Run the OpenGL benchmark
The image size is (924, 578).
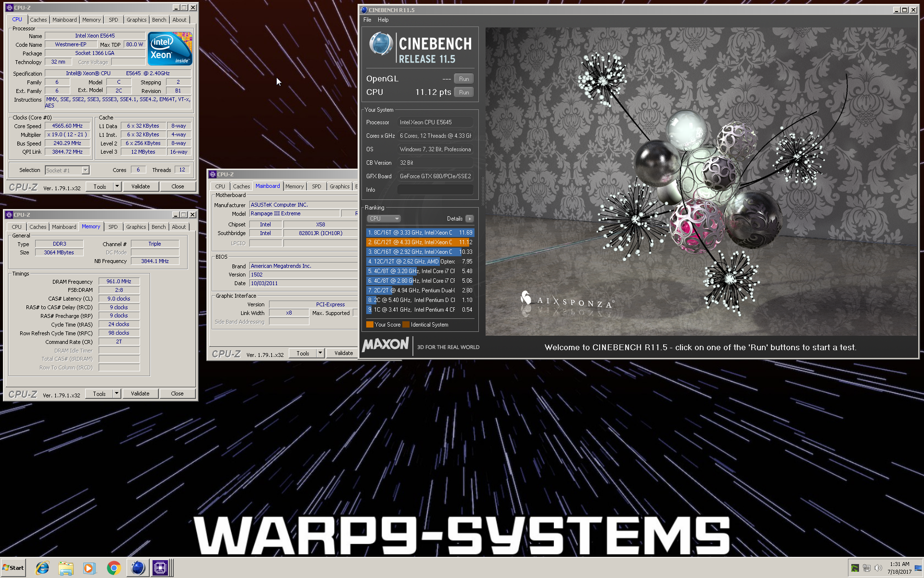(464, 79)
